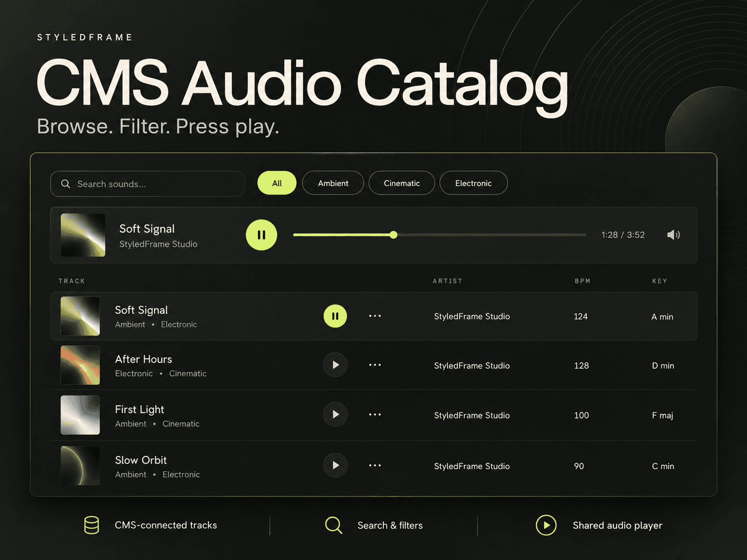This screenshot has height=560, width=747.
Task: Pause playback in the top audio player
Action: point(262,235)
